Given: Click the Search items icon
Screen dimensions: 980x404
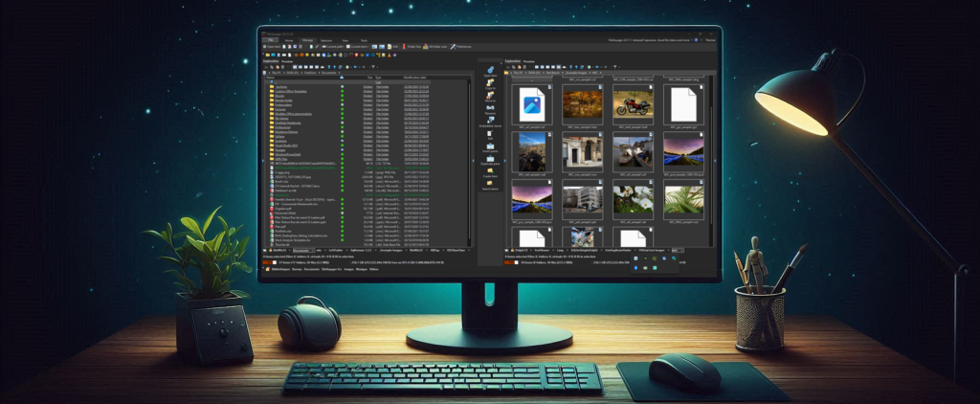Looking at the screenshot, I should point(490,183).
